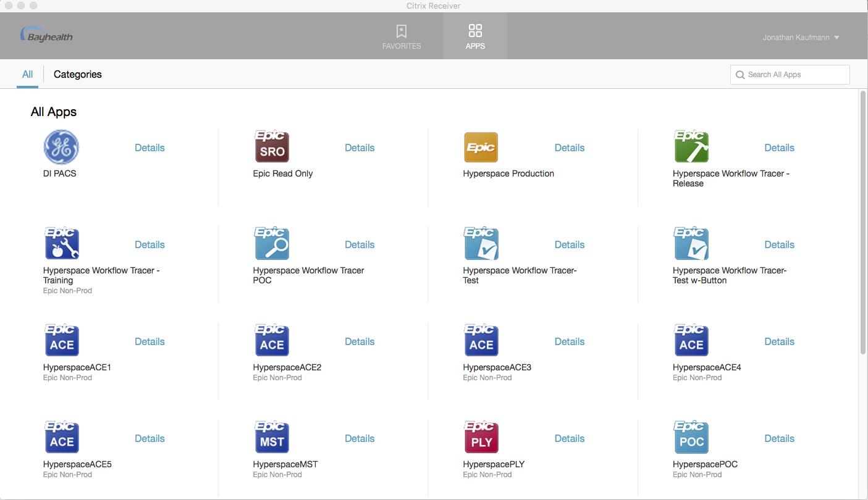Open the DI PACS application icon
Viewport: 868px width, 500px height.
point(61,147)
